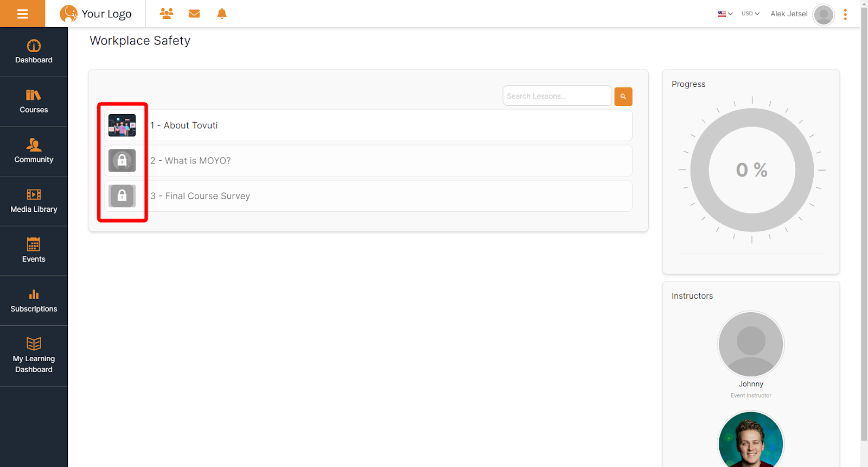This screenshot has height=467, width=868.
Task: Open the language flag dropdown
Action: (725, 14)
